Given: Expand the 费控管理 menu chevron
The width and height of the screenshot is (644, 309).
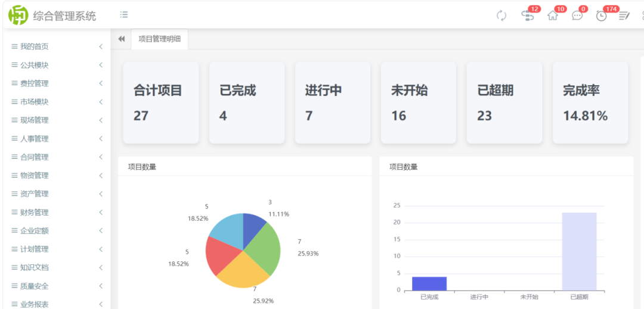Looking at the screenshot, I should [101, 83].
